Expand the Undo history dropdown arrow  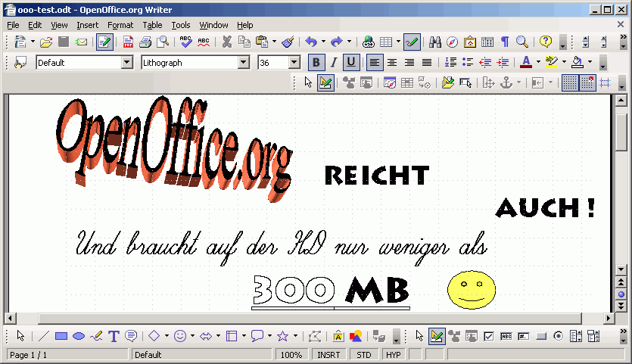click(x=323, y=42)
